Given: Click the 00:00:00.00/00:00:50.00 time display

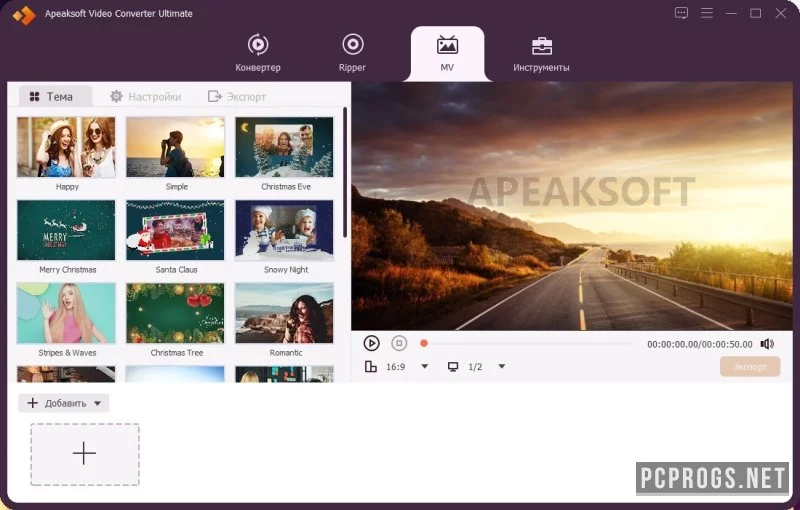Looking at the screenshot, I should pyautogui.click(x=699, y=345).
